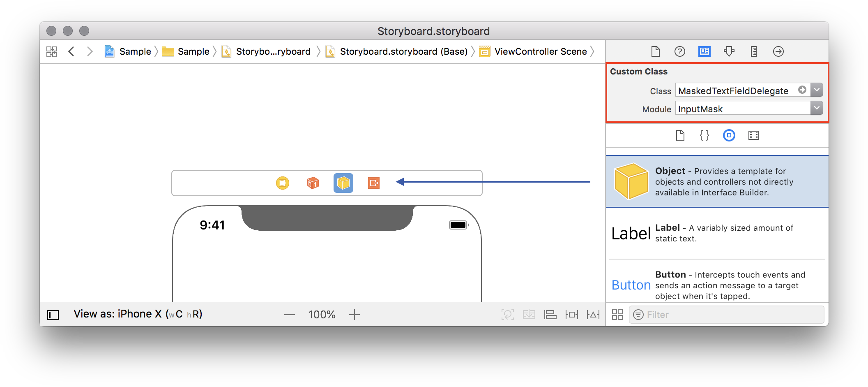Open the Class dropdown in Custom Class

817,90
